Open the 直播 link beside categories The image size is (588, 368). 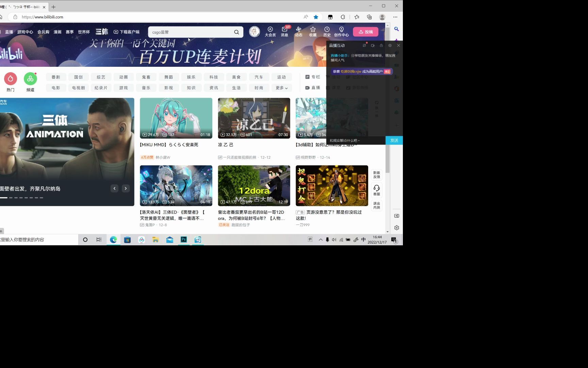click(x=313, y=88)
